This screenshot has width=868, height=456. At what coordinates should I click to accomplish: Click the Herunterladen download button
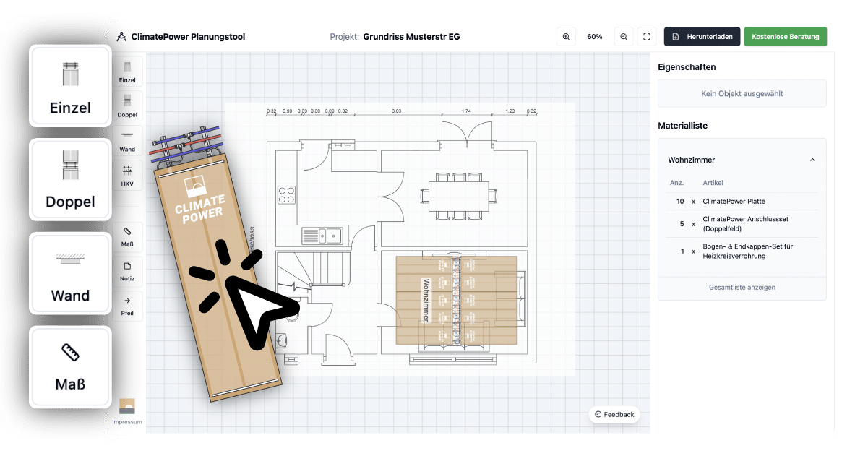pyautogui.click(x=702, y=37)
